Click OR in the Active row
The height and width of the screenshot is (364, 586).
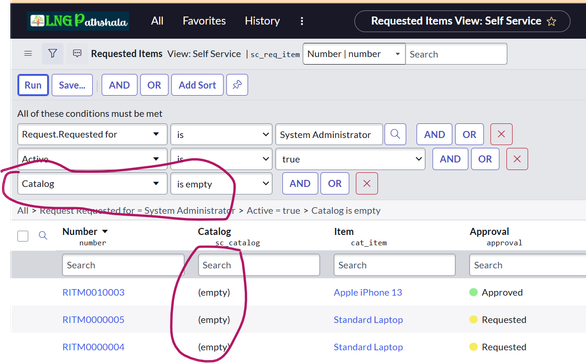(x=485, y=159)
